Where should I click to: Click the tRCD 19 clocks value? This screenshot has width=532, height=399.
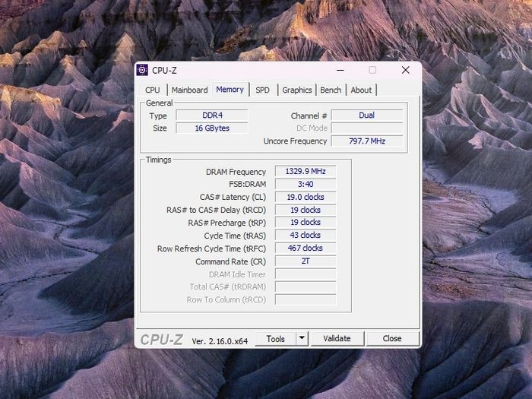pyautogui.click(x=306, y=210)
